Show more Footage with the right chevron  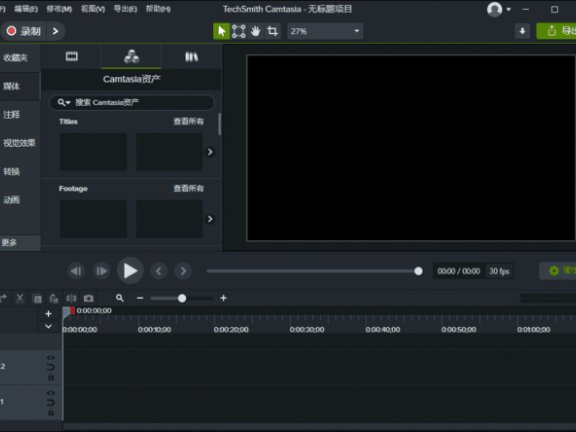click(x=210, y=219)
